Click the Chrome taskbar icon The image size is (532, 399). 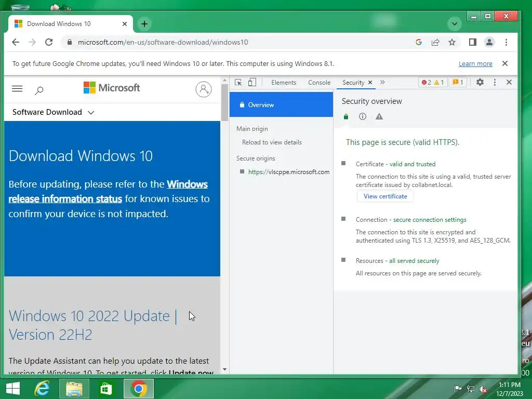coord(138,389)
